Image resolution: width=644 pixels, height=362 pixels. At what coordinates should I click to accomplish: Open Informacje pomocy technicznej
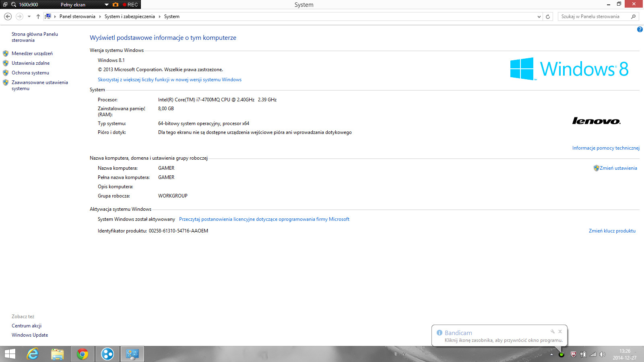point(606,148)
